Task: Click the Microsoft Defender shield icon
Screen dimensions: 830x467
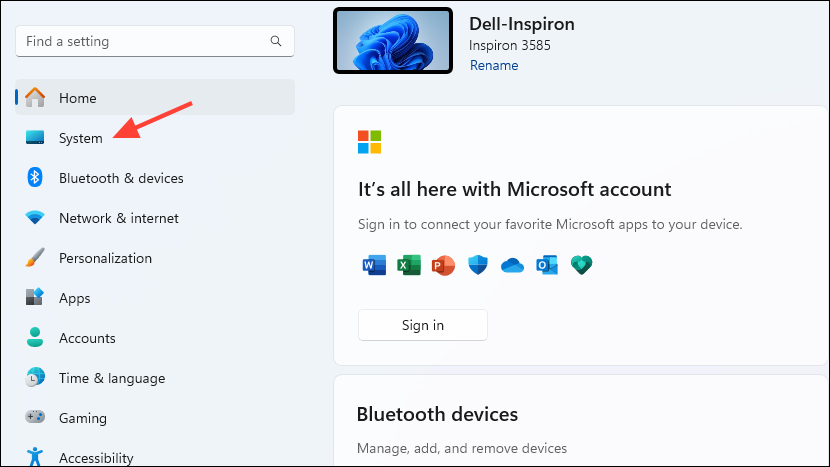Action: pos(478,265)
